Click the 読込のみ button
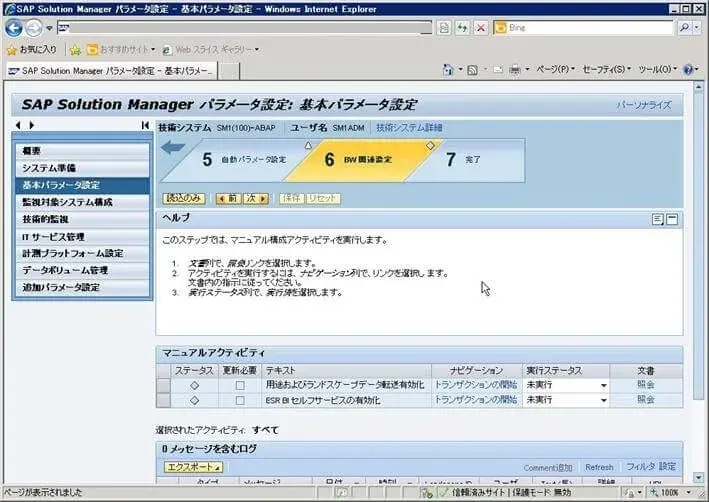This screenshot has width=709, height=502. click(184, 199)
